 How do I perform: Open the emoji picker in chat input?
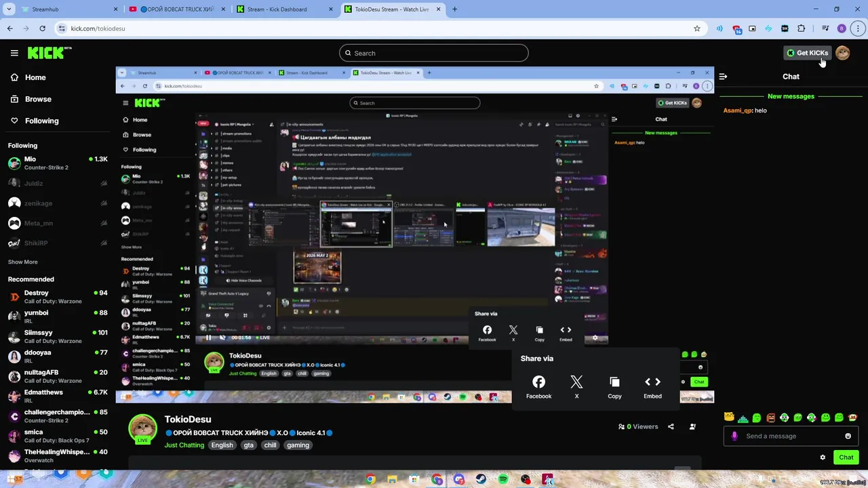click(x=848, y=436)
